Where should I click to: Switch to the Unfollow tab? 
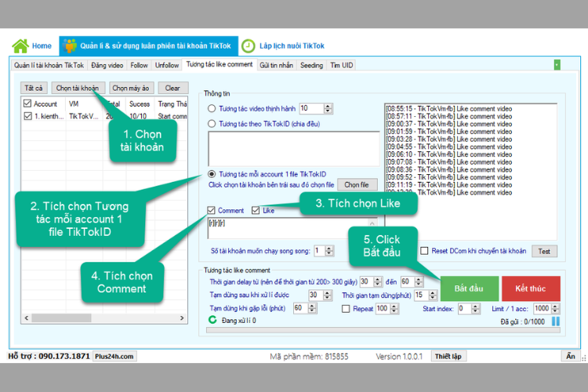(x=167, y=65)
